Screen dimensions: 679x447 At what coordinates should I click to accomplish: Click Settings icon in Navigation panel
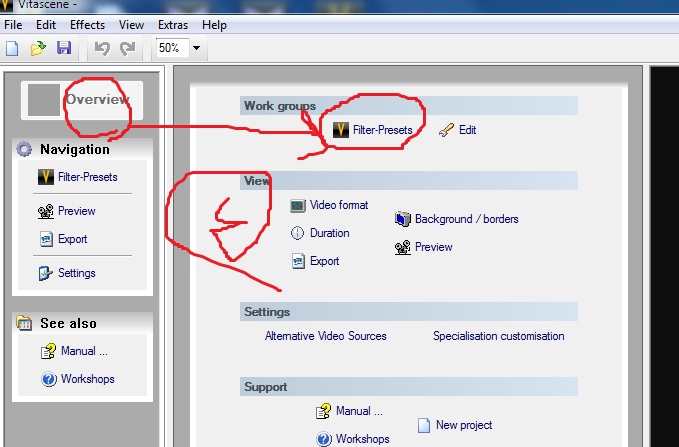[x=45, y=273]
